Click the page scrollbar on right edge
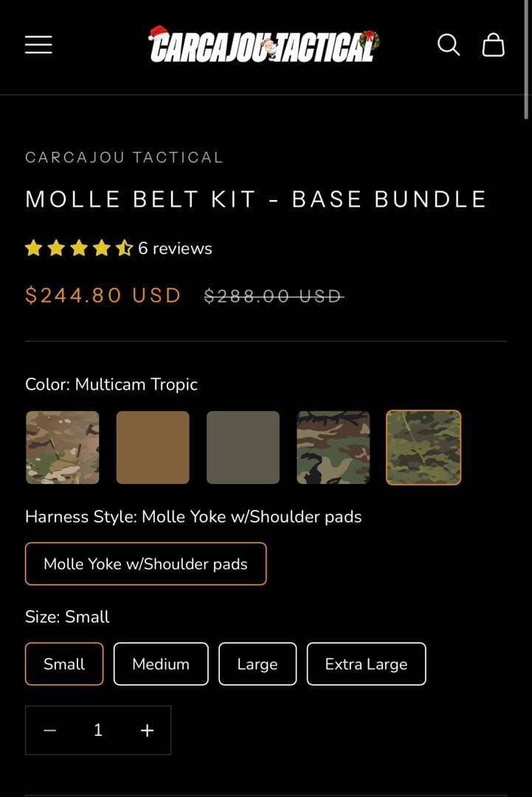This screenshot has height=797, width=532. (x=526, y=66)
